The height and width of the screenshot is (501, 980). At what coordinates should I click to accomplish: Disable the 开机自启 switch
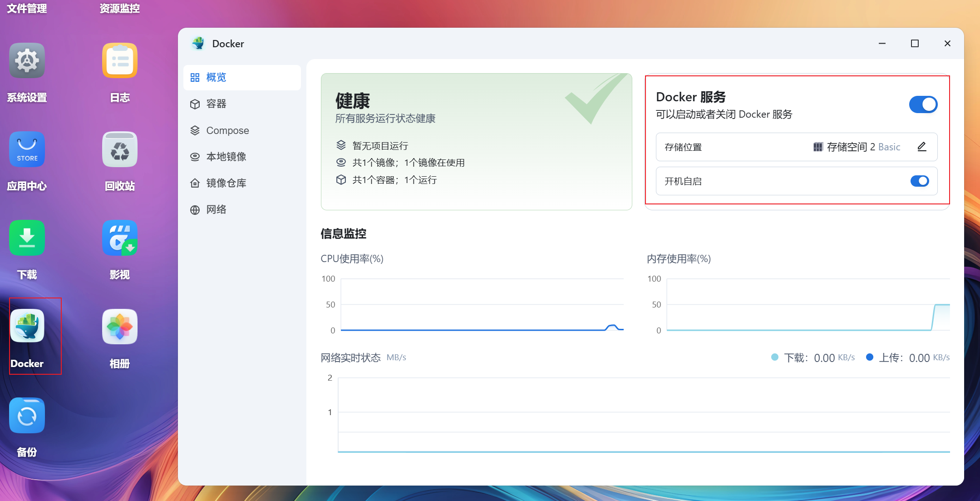click(x=920, y=181)
